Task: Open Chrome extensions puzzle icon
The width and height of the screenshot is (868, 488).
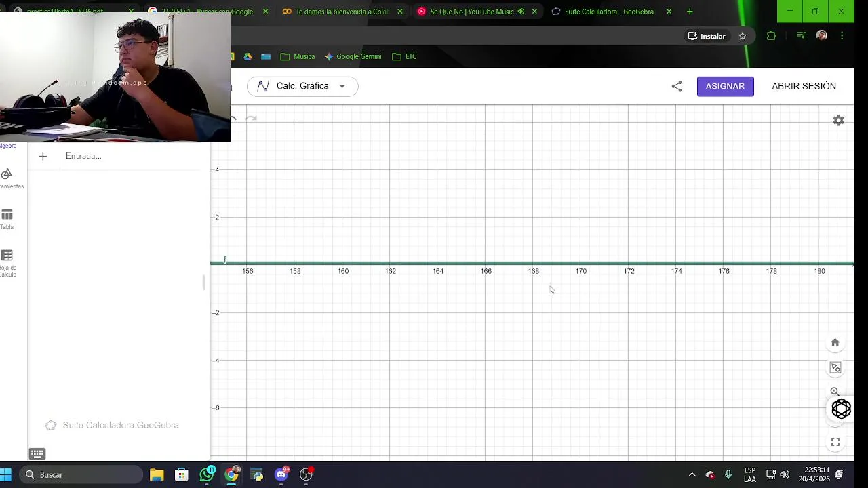Action: coord(771,36)
